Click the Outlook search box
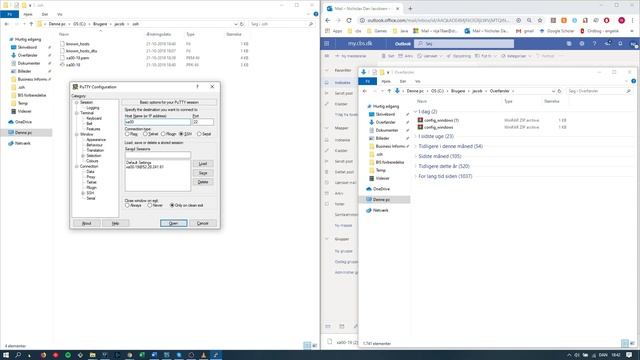The height and width of the screenshot is (360, 640). pos(464,44)
